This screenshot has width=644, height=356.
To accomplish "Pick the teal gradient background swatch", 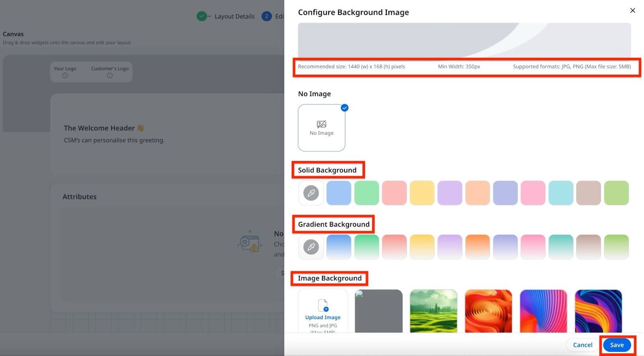I will [561, 247].
